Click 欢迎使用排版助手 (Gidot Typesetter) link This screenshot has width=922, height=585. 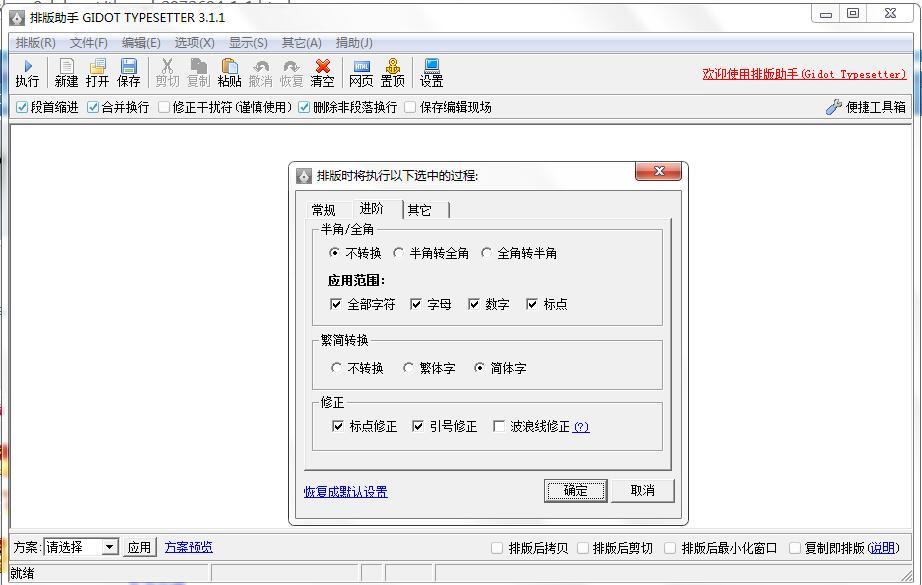(x=804, y=74)
